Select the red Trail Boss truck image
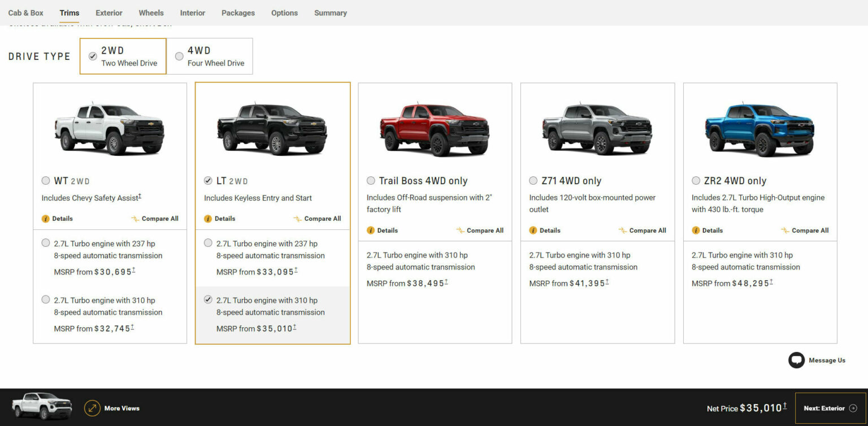The height and width of the screenshot is (426, 868). point(435,129)
